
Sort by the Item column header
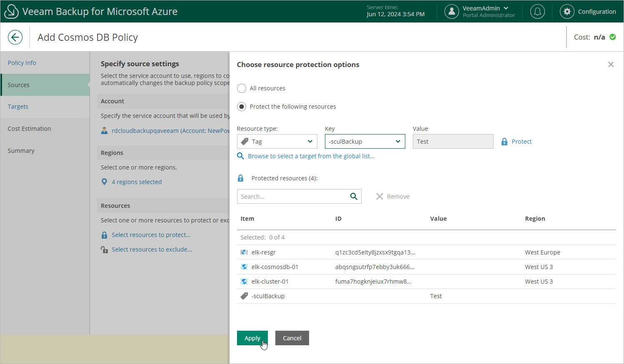click(x=247, y=219)
